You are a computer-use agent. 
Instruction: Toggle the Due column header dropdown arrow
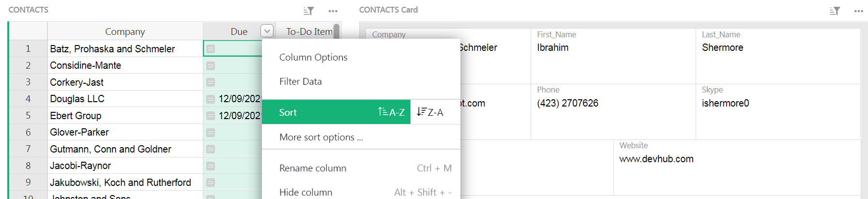(267, 31)
